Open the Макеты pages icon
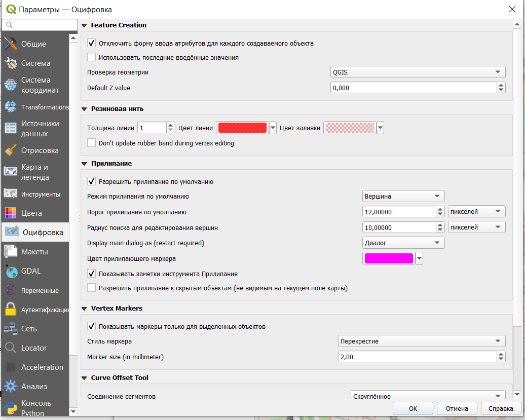Viewport: 525px width, 420px height. (x=10, y=252)
